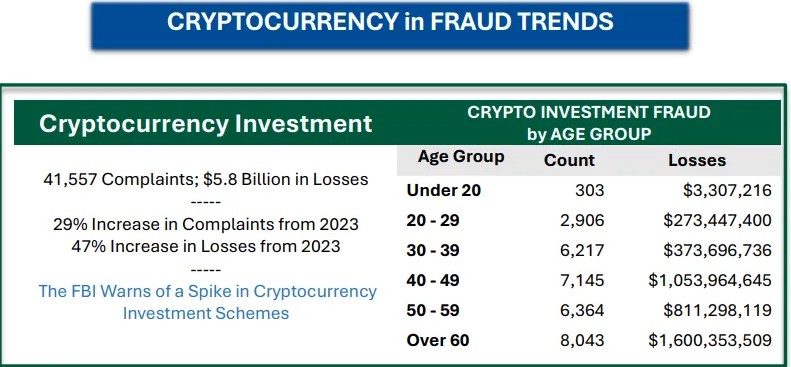This screenshot has width=791, height=367.
Task: Click the 50 - 59 age group label
Action: point(433,310)
